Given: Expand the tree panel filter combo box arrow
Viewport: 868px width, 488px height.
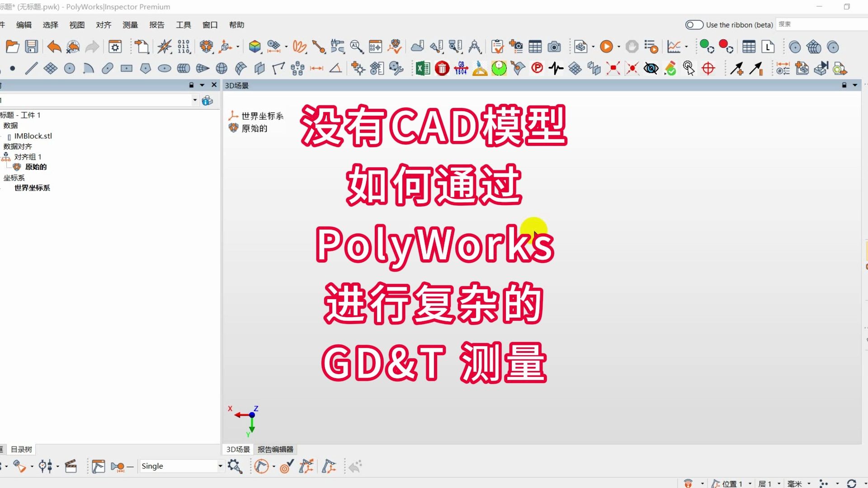Looking at the screenshot, I should (x=195, y=100).
